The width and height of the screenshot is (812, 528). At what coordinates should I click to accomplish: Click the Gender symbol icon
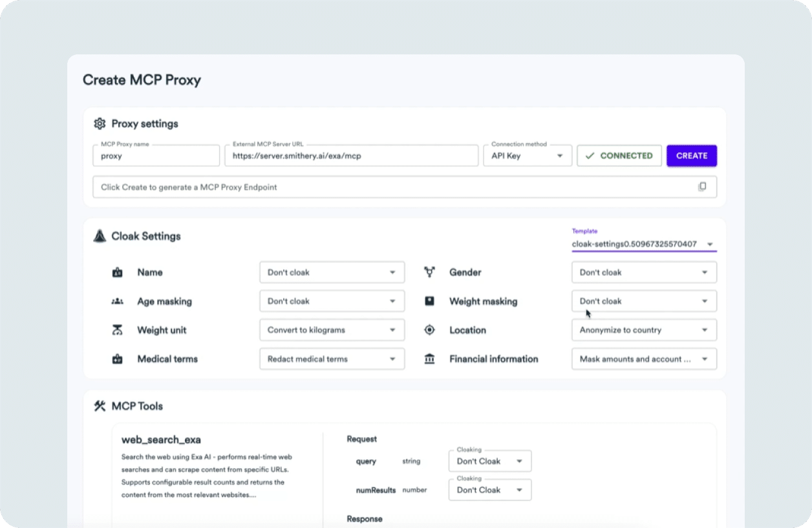(429, 272)
